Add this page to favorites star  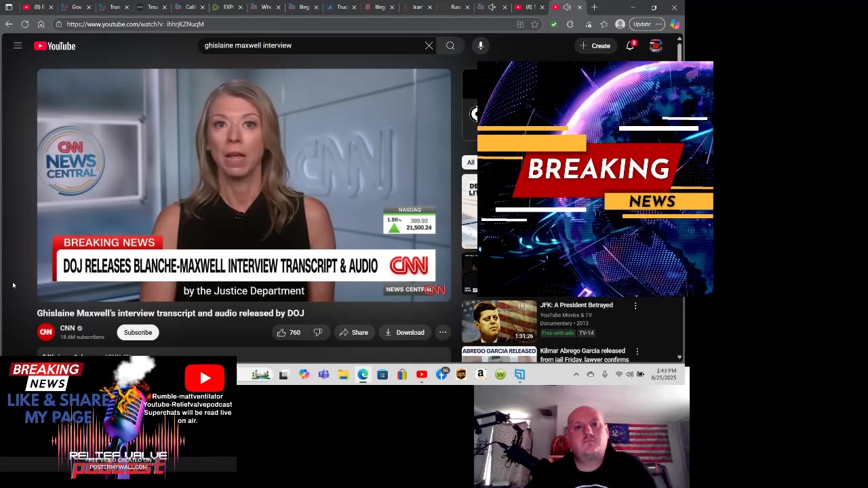coord(534,24)
